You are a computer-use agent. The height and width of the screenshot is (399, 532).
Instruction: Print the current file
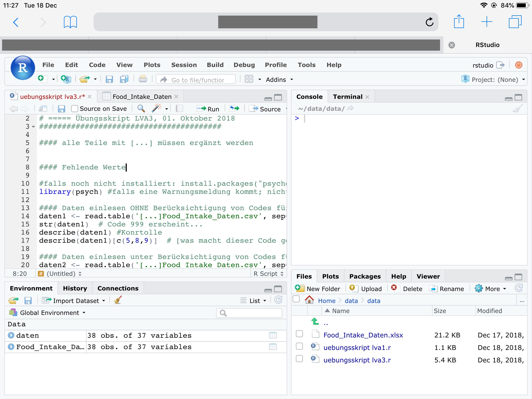pyautogui.click(x=143, y=79)
